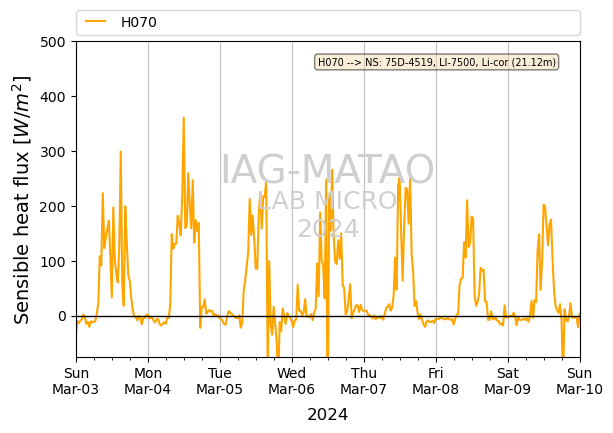Click the Sensible heat flux axis title

click(22, 199)
